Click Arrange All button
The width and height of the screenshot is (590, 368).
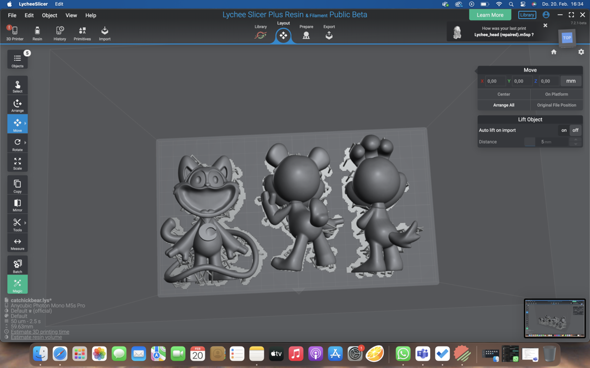pyautogui.click(x=504, y=105)
